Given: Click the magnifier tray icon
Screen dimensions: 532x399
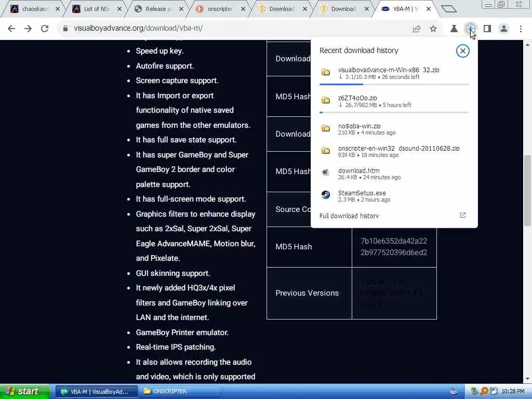Looking at the screenshot, I should 484,392.
